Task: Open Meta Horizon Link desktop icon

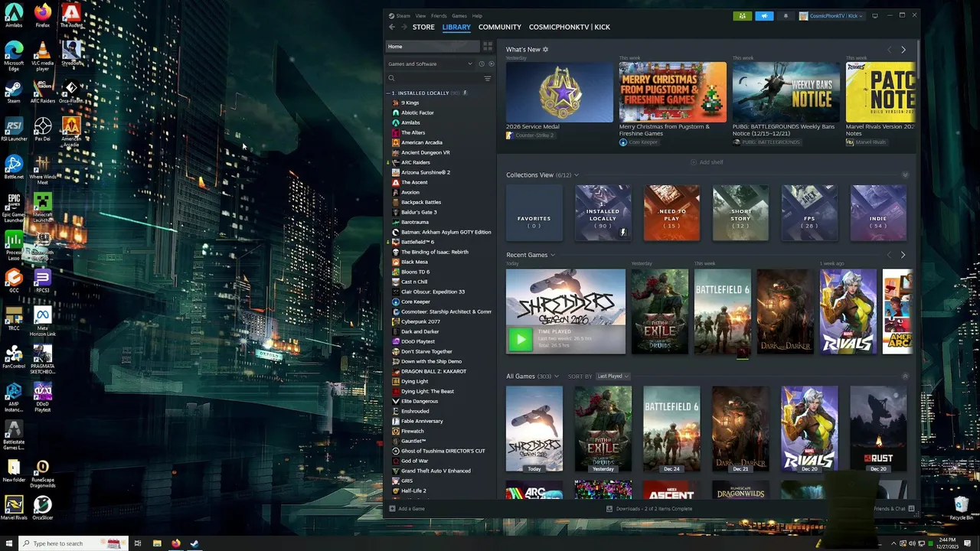Action: (x=43, y=322)
